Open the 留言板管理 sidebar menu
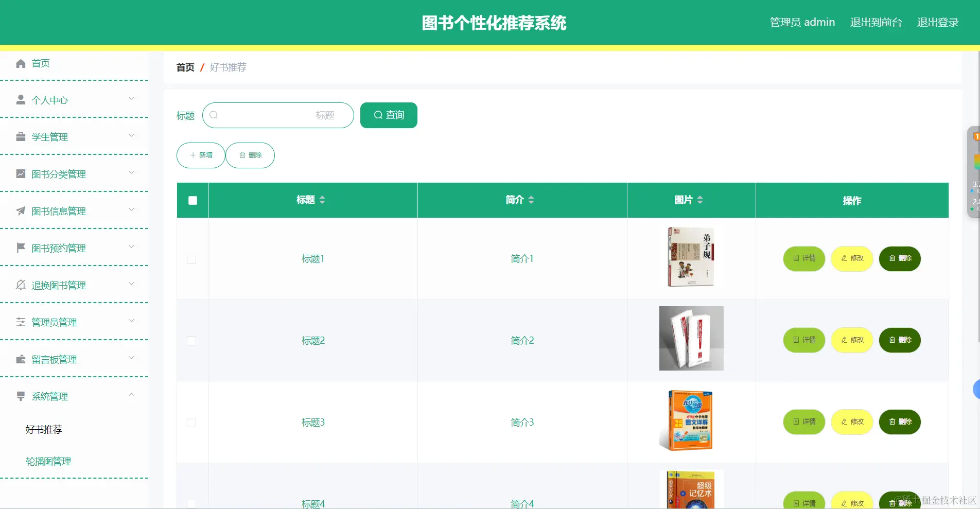This screenshot has height=509, width=980. coord(74,359)
